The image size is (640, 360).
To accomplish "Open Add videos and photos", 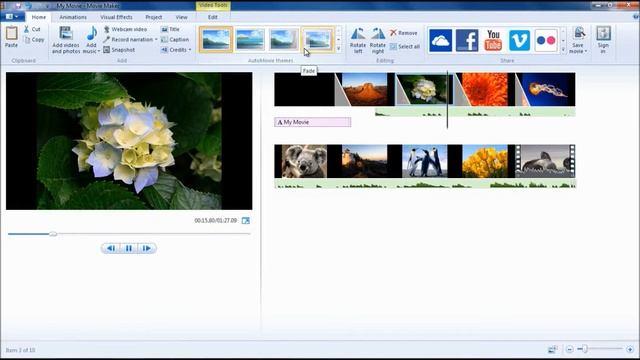I will pos(66,40).
